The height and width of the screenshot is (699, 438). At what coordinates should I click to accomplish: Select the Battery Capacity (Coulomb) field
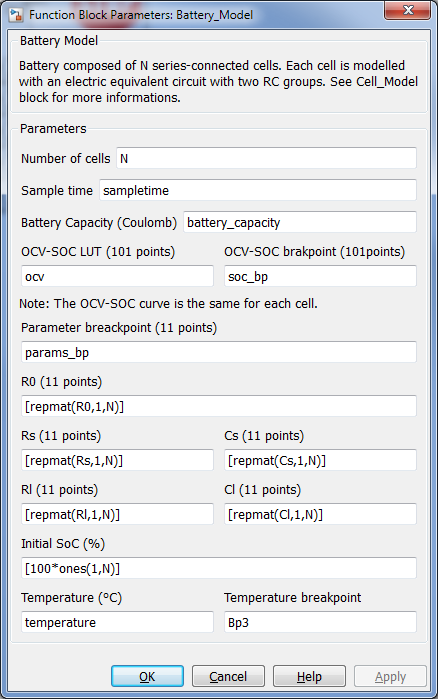pyautogui.click(x=300, y=222)
